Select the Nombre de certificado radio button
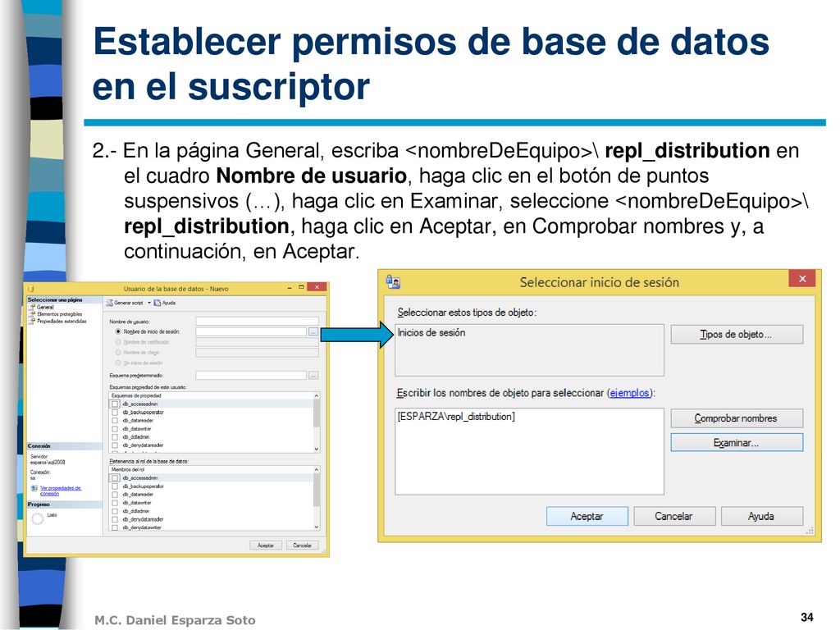The width and height of the screenshot is (840, 630). click(118, 342)
